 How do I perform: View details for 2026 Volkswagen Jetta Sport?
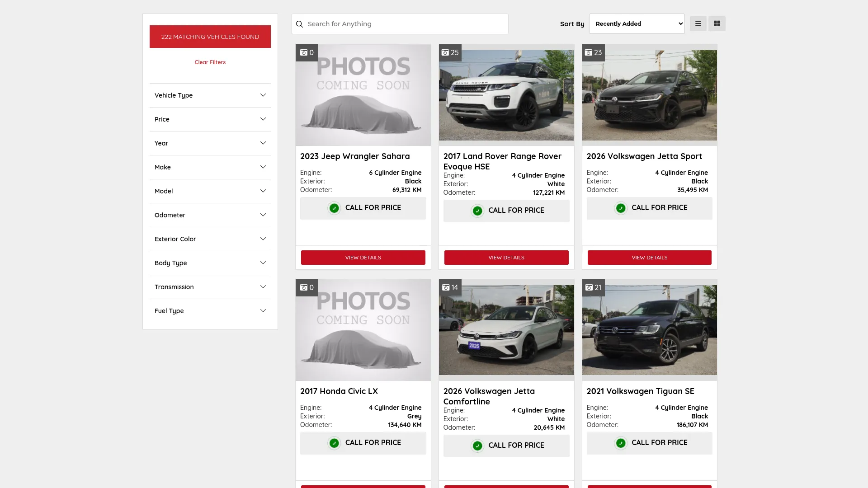click(649, 258)
